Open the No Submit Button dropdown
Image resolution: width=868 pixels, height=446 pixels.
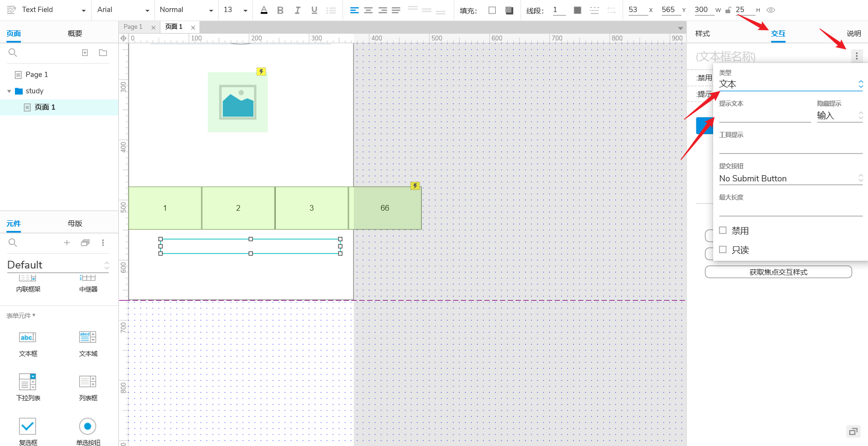[x=791, y=178]
